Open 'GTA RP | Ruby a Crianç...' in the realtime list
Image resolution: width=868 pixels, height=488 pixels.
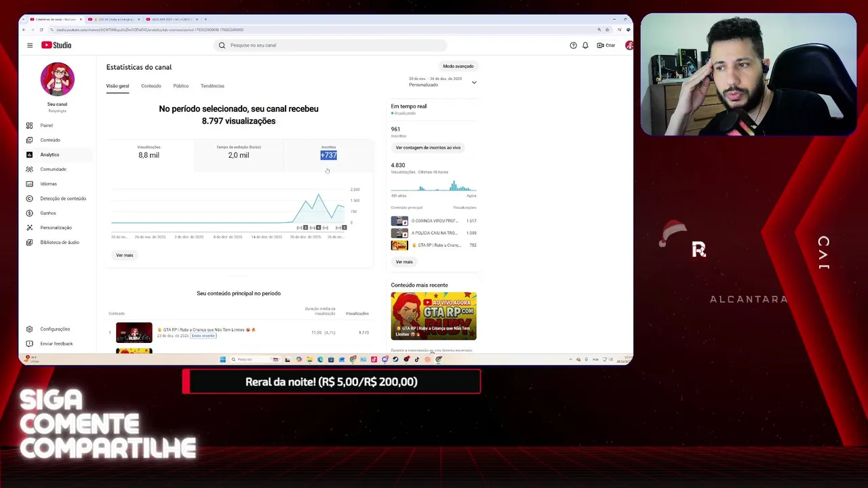tap(434, 245)
